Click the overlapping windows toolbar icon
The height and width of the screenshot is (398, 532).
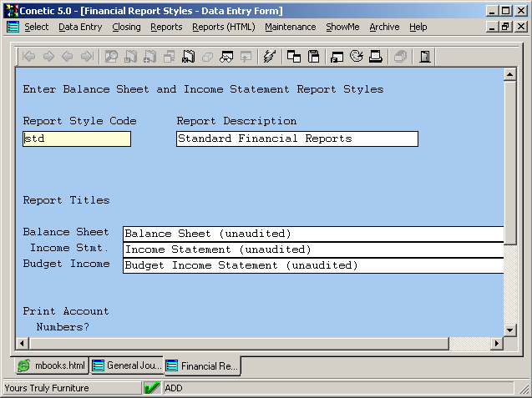click(x=294, y=57)
